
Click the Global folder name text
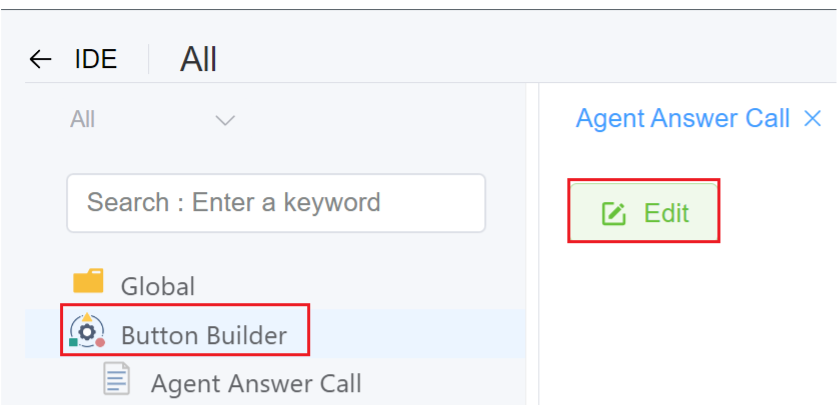158,286
